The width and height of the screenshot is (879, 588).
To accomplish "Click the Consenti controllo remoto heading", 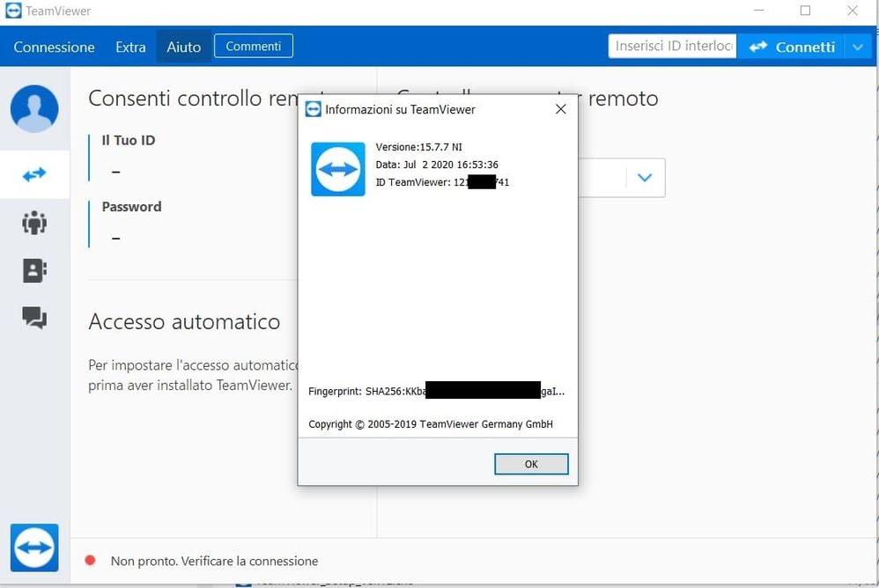I will tap(194, 99).
